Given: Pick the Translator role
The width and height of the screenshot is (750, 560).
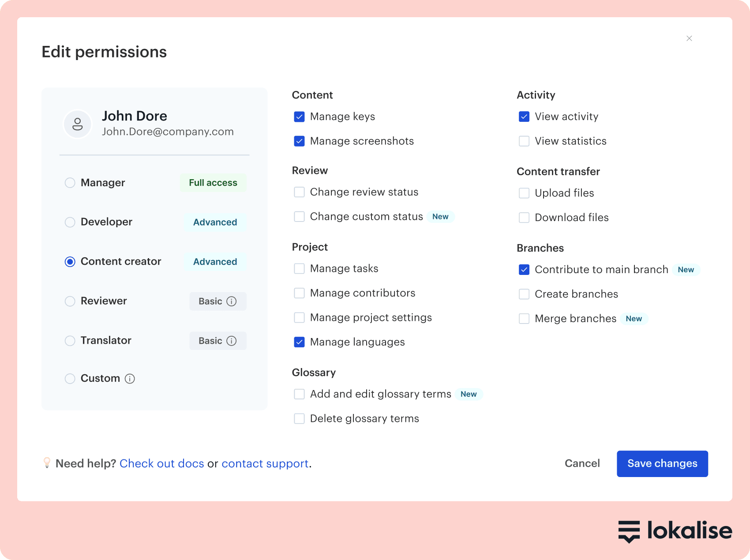Looking at the screenshot, I should pos(70,341).
